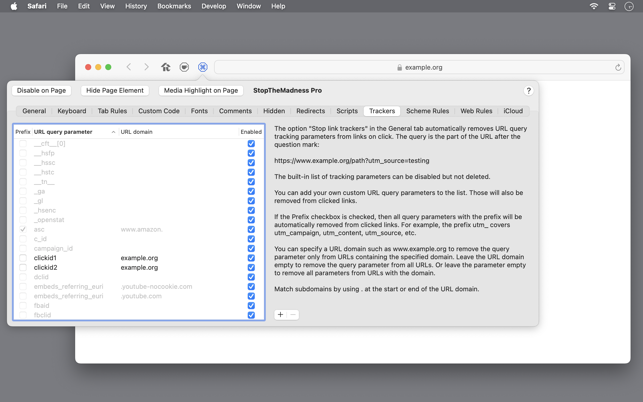The height and width of the screenshot is (402, 643).
Task: Toggle Prefix checkbox for clickid2
Action: click(23, 267)
